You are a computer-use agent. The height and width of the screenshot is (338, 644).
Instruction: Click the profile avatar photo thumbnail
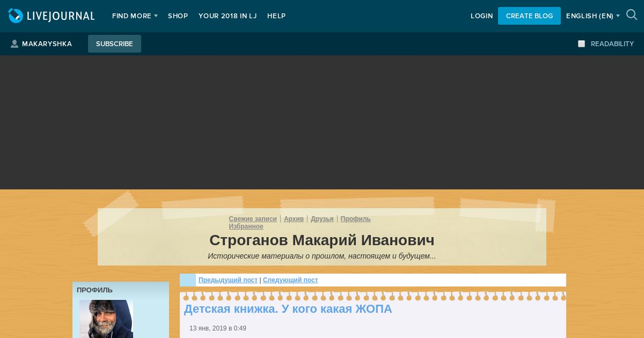point(106,319)
